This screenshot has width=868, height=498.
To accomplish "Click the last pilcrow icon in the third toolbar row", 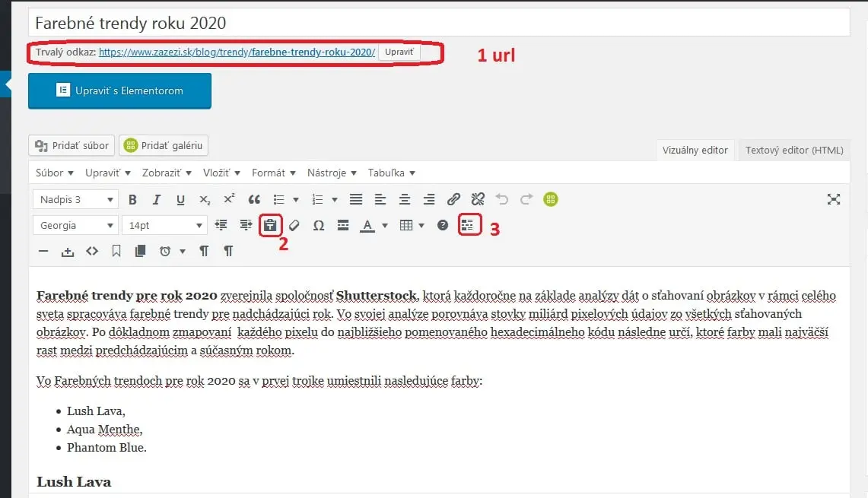I will (228, 252).
